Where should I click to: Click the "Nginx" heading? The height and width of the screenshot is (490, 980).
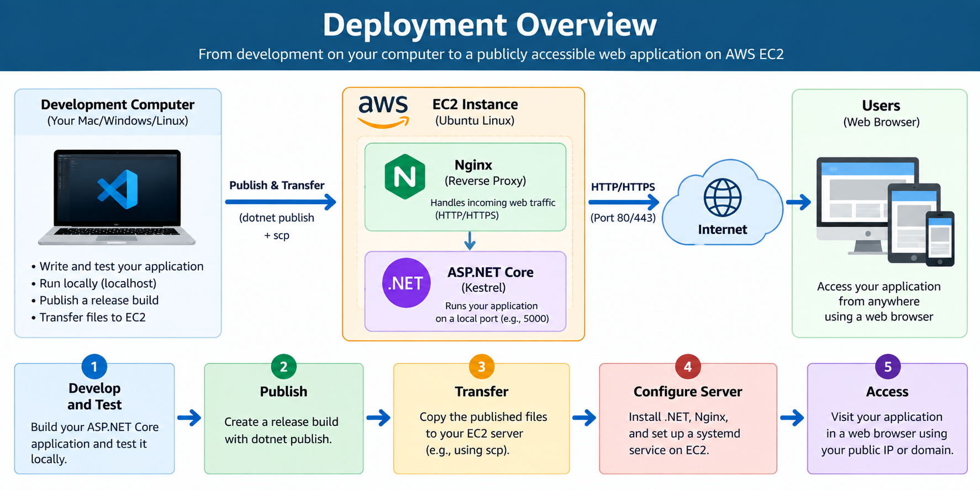pos(473,165)
